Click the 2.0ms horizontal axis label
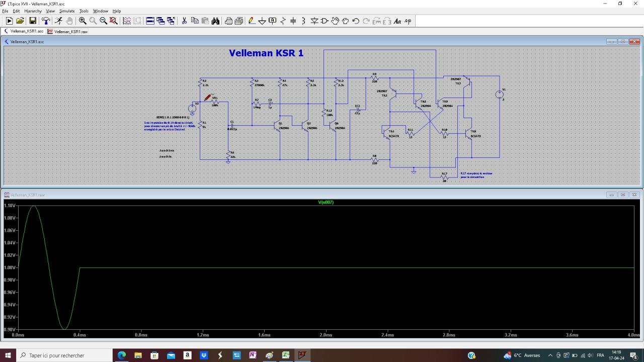The image size is (644, 362). tap(326, 335)
